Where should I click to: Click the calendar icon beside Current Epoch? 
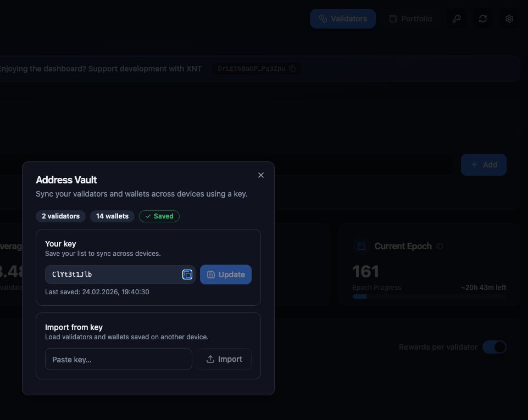tap(362, 246)
